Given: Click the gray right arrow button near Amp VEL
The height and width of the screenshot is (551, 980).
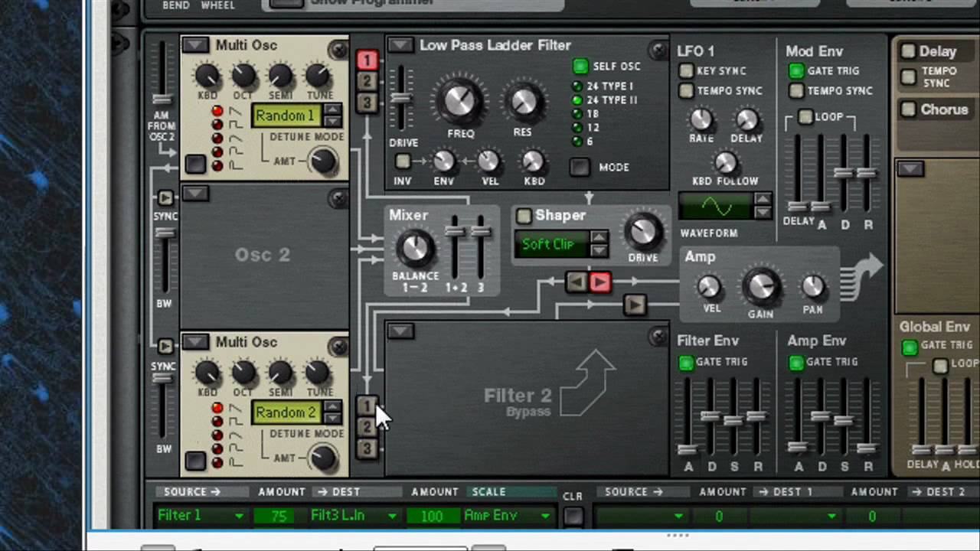Looking at the screenshot, I should click(635, 305).
